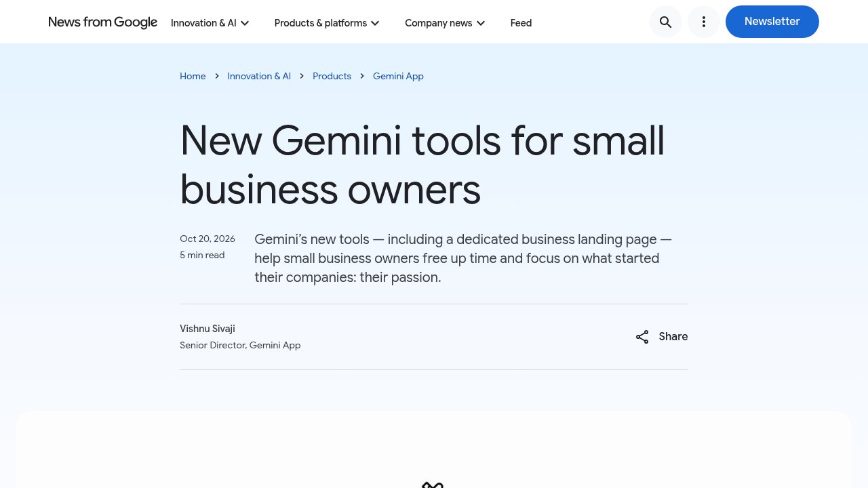This screenshot has width=868, height=488.
Task: Click the article date Oct 20, 2026
Action: pos(208,239)
